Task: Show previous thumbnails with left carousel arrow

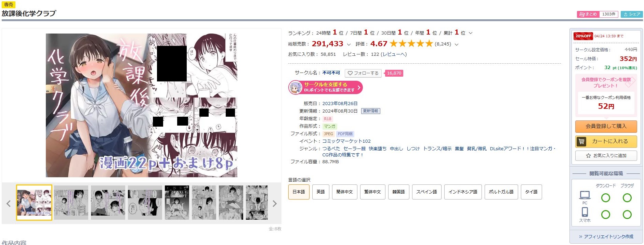Action: [x=9, y=204]
